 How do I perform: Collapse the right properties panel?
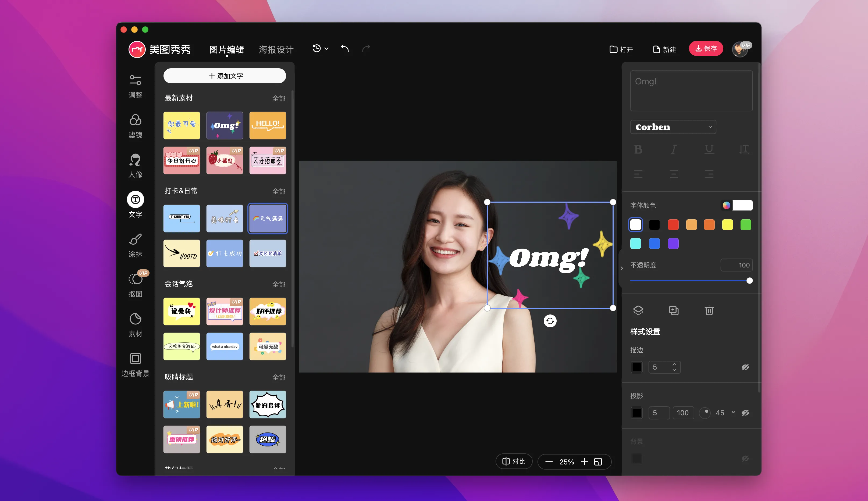tap(622, 268)
